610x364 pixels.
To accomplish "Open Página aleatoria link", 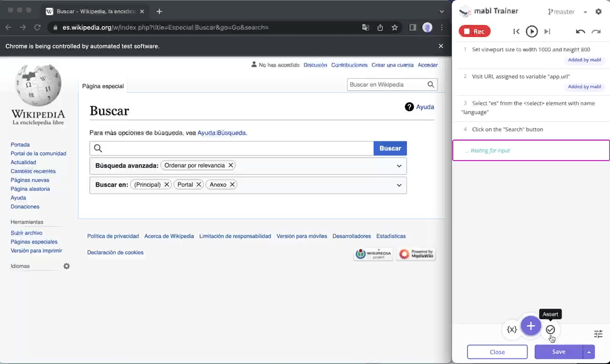I will click(30, 189).
